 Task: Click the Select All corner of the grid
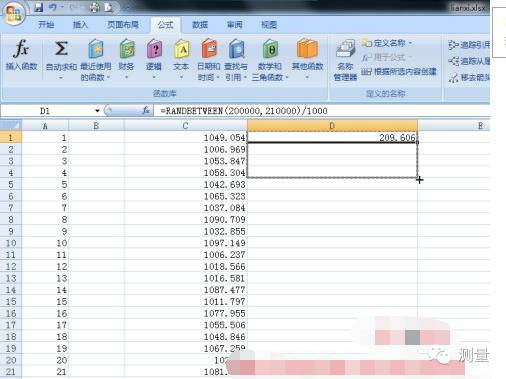tap(11, 126)
